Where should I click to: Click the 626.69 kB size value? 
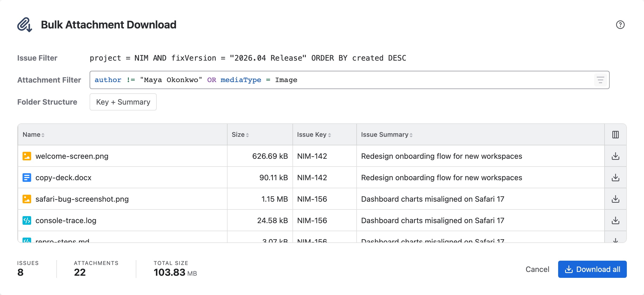point(270,156)
